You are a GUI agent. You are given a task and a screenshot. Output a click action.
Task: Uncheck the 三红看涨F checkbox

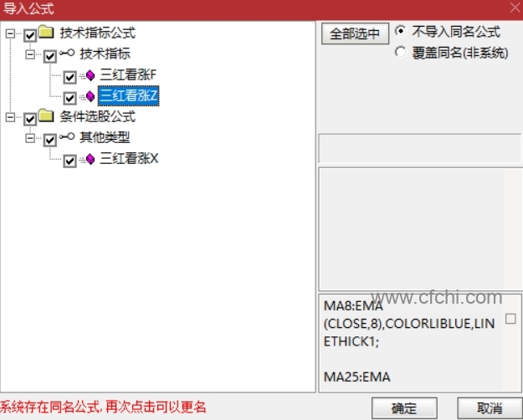coord(69,77)
